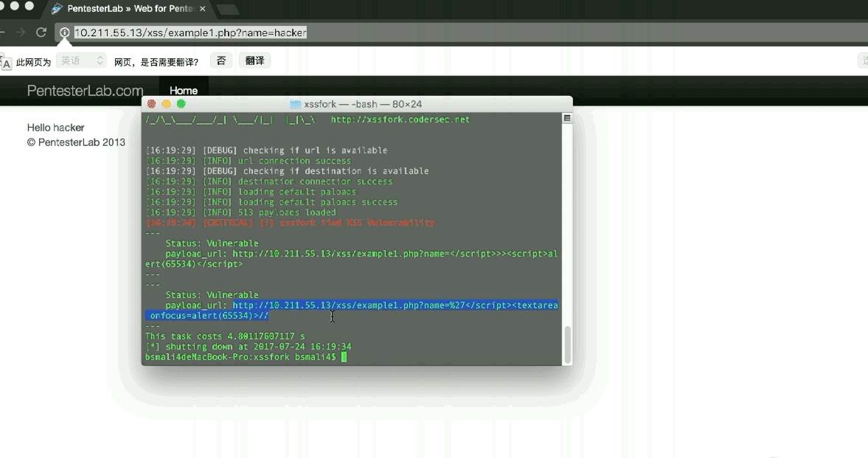Open the Home menu item
The image size is (868, 458).
[x=183, y=90]
